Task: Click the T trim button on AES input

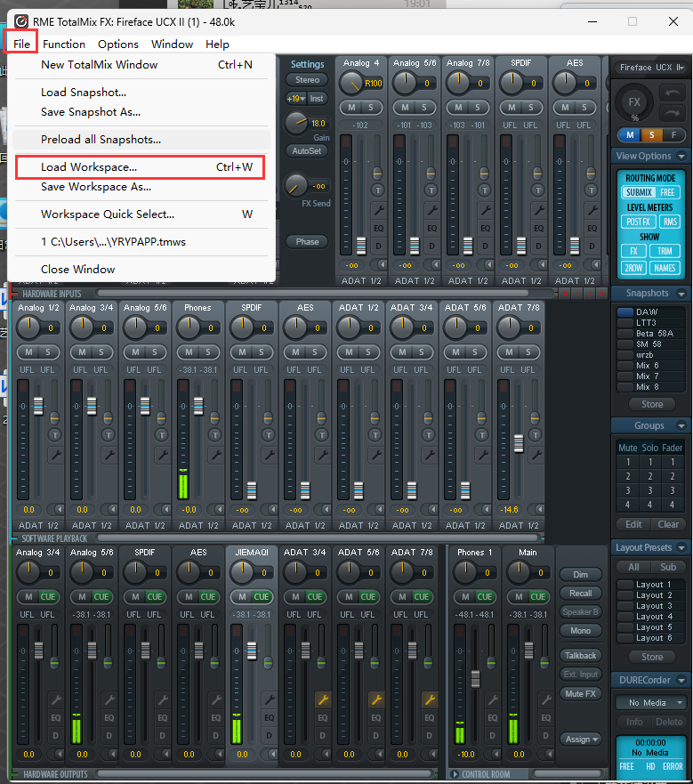Action: click(592, 190)
